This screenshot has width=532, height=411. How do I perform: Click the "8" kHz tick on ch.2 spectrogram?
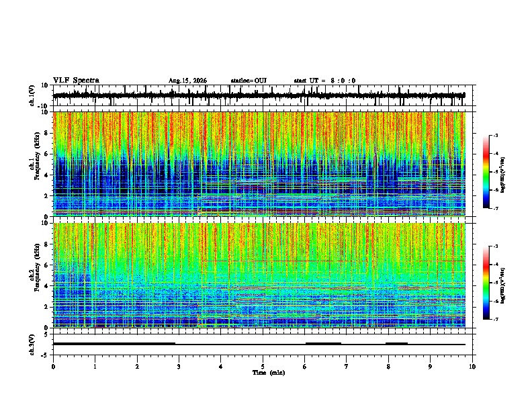click(46, 244)
